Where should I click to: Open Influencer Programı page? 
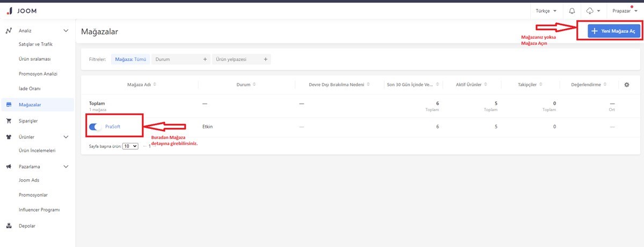[x=39, y=209]
